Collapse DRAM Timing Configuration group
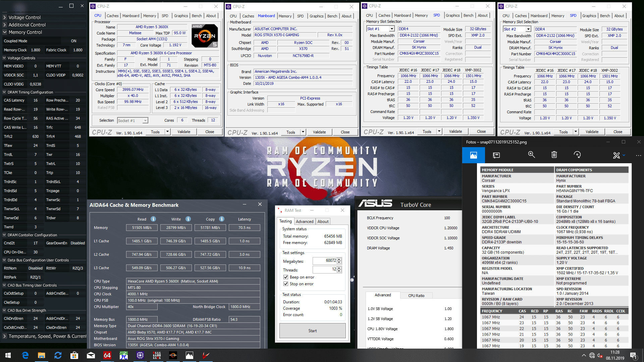 tap(4, 92)
